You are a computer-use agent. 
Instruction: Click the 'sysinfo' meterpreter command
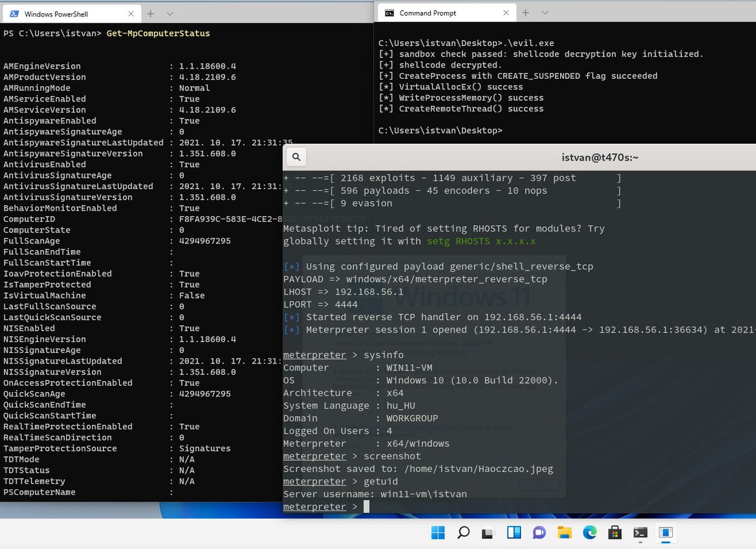coord(384,355)
